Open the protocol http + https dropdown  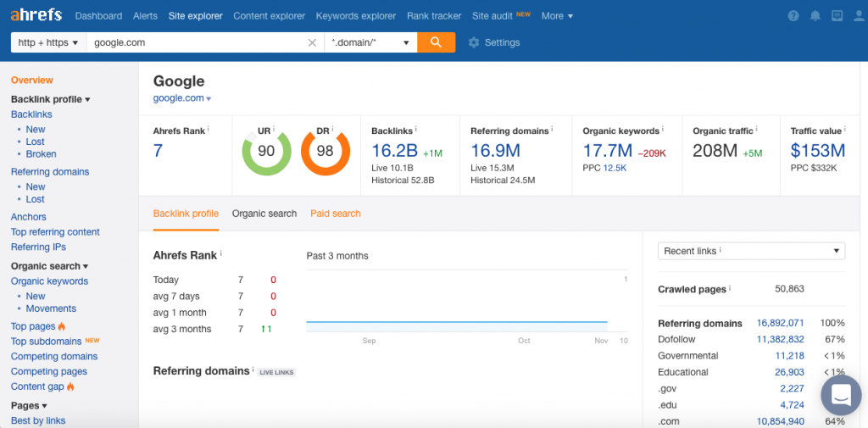48,42
